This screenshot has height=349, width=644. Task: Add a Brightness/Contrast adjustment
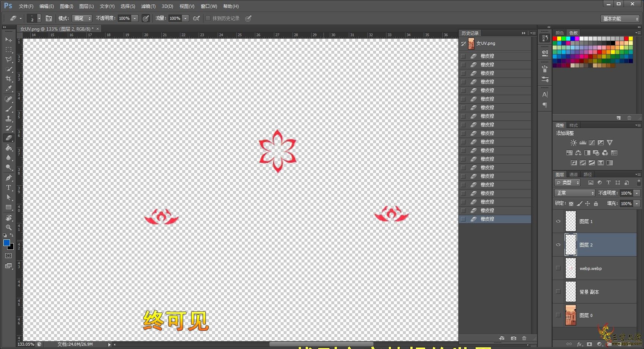(574, 143)
